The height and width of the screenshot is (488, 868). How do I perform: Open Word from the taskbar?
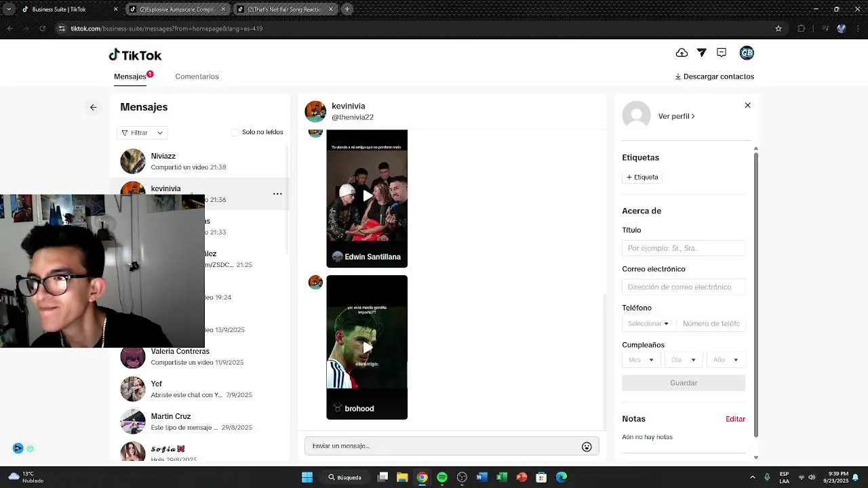[481, 477]
